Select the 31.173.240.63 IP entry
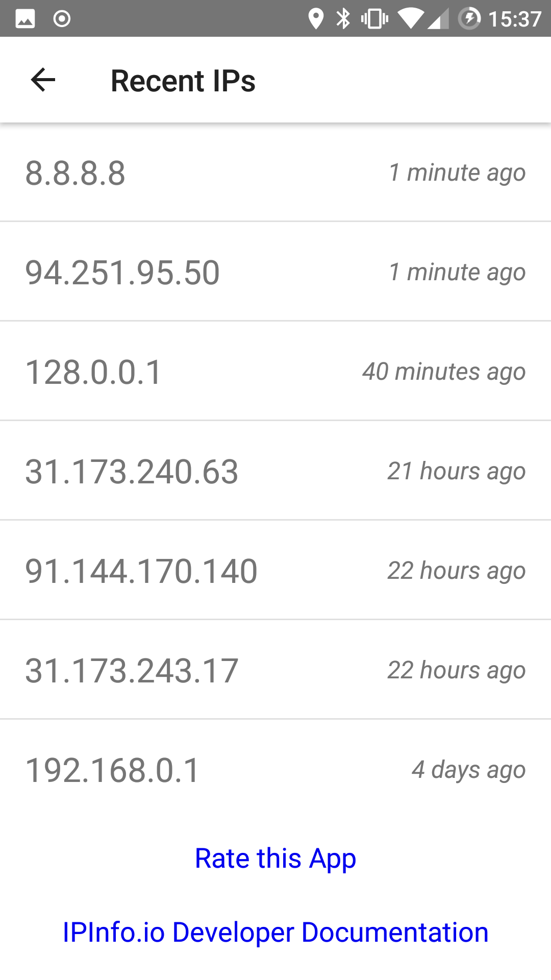Viewport: 551px width, 980px height. [275, 471]
